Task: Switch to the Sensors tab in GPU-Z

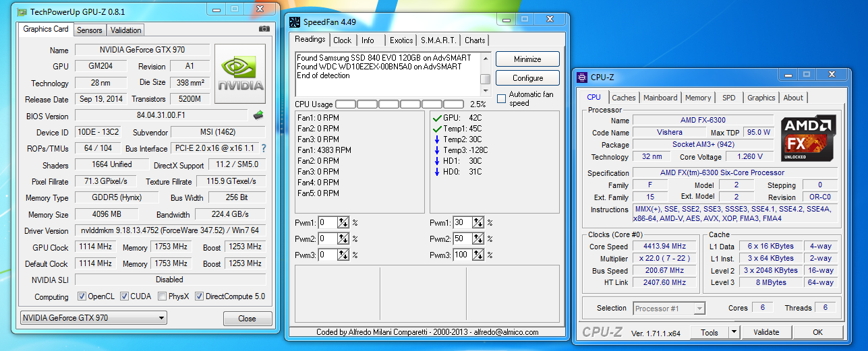Action: coord(90,30)
